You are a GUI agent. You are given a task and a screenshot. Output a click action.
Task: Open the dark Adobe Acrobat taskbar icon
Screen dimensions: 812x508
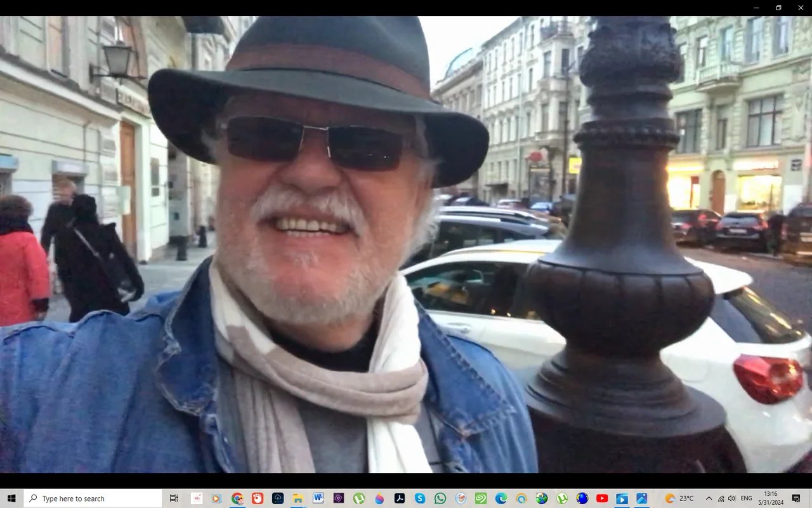(x=400, y=498)
